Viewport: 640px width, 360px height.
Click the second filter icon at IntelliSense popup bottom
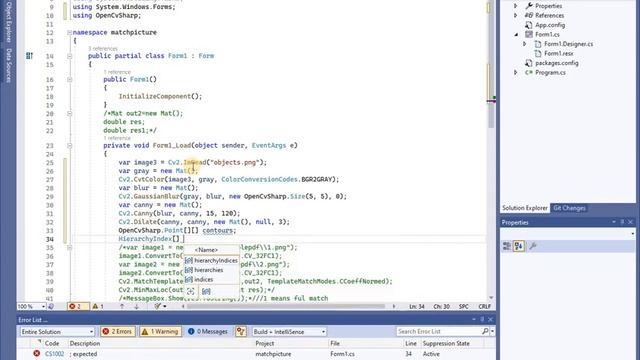pyautogui.click(x=206, y=291)
